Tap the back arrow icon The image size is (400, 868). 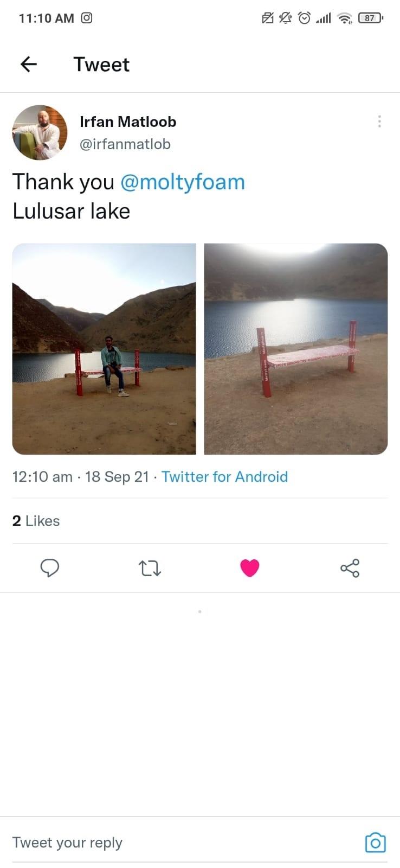click(29, 65)
